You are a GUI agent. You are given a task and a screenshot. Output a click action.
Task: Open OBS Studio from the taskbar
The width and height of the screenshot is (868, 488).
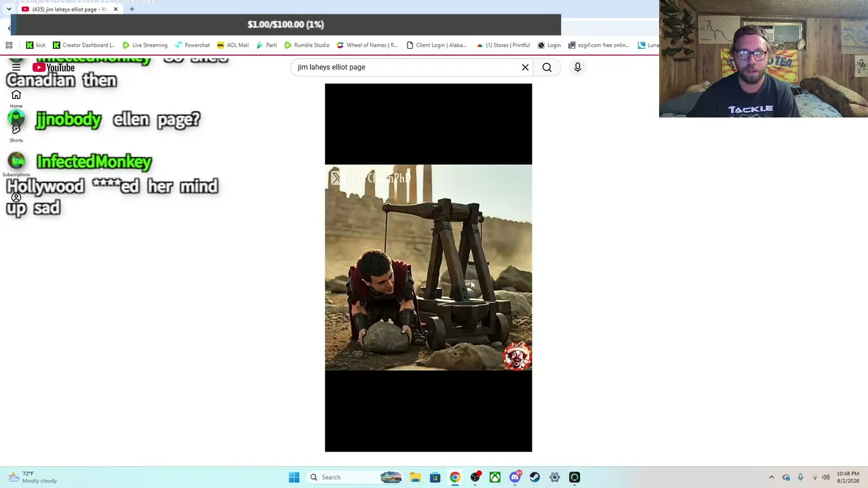475,477
